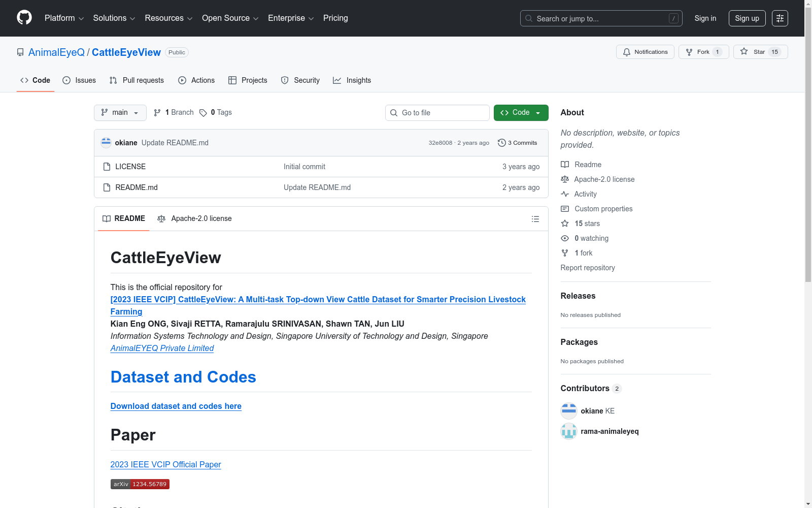
Task: Select the README tab in file viewer
Action: (x=124, y=218)
